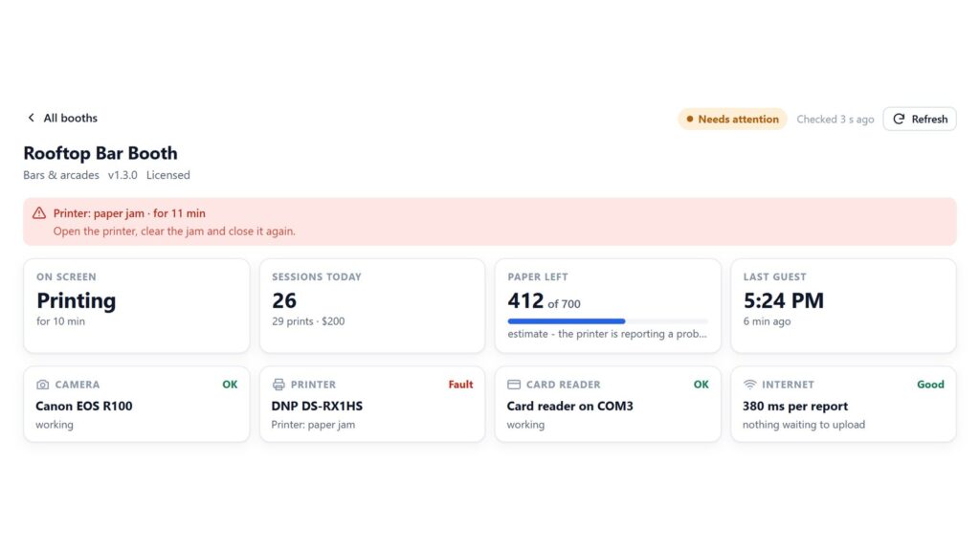
Task: Click the wifi icon on the Internet card
Action: point(749,385)
